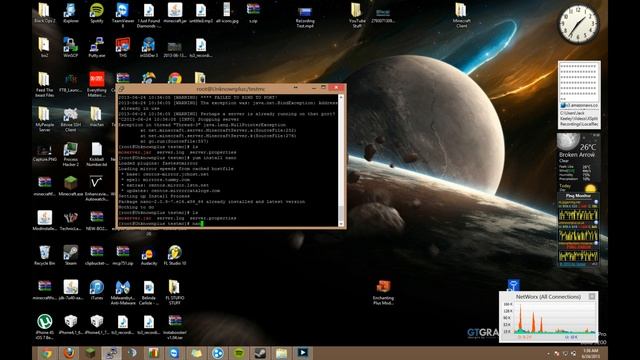Open the YouTube Stuff folder
This screenshot has width=640, height=360.
coord(357,15)
